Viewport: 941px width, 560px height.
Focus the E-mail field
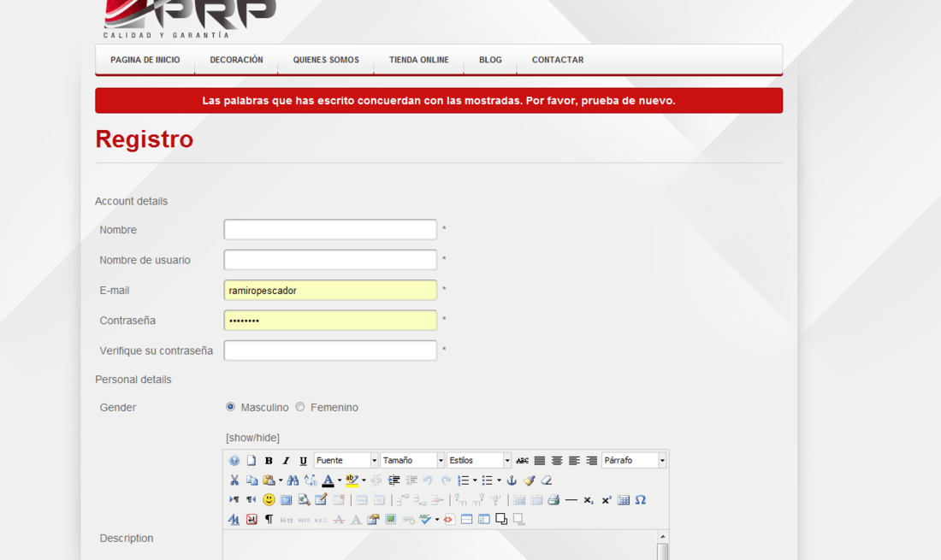click(x=330, y=290)
